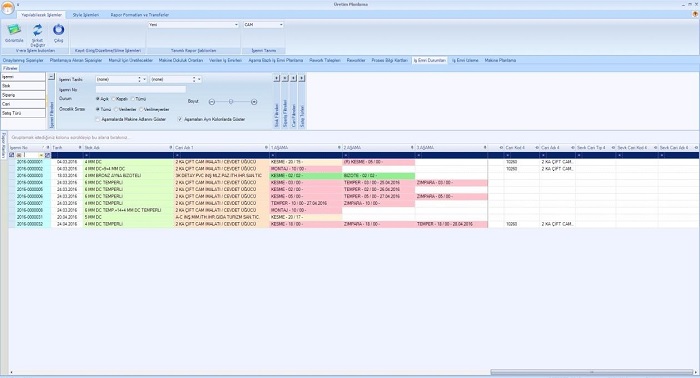
Task: Click the 2.AŞAMA column pin icon
Action: (412, 148)
